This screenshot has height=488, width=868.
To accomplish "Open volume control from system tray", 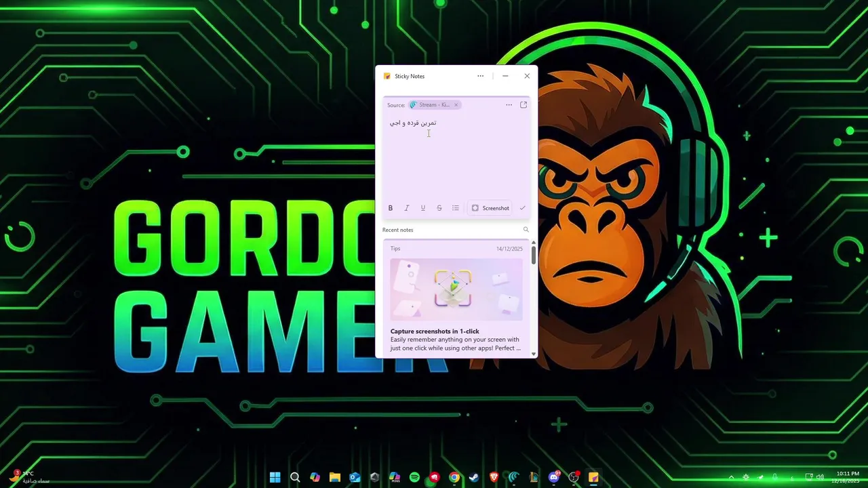I will pos(820,477).
